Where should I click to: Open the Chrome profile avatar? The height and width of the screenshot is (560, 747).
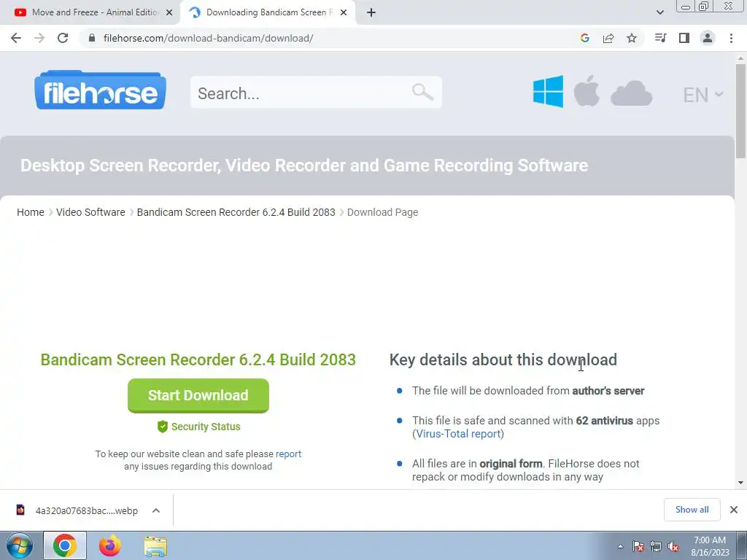708,38
